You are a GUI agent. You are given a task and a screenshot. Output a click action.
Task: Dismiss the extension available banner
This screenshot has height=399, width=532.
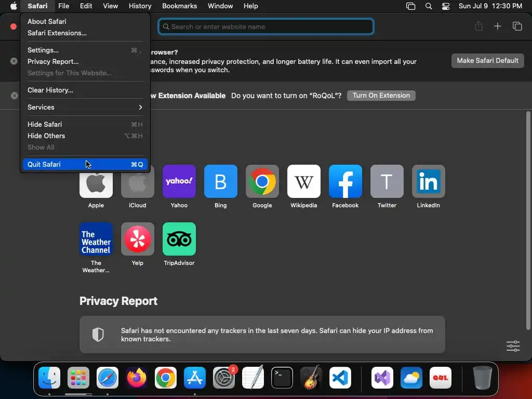pos(14,96)
